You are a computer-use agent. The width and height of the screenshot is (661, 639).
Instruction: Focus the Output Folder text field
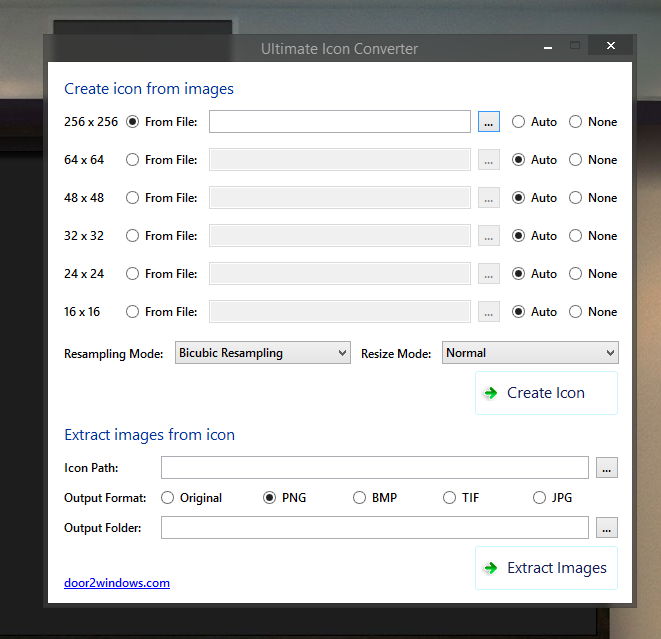(375, 527)
